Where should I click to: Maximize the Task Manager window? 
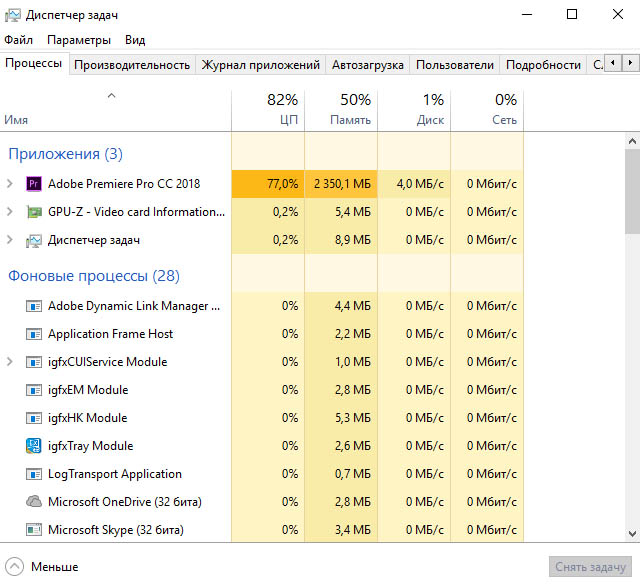(x=572, y=15)
